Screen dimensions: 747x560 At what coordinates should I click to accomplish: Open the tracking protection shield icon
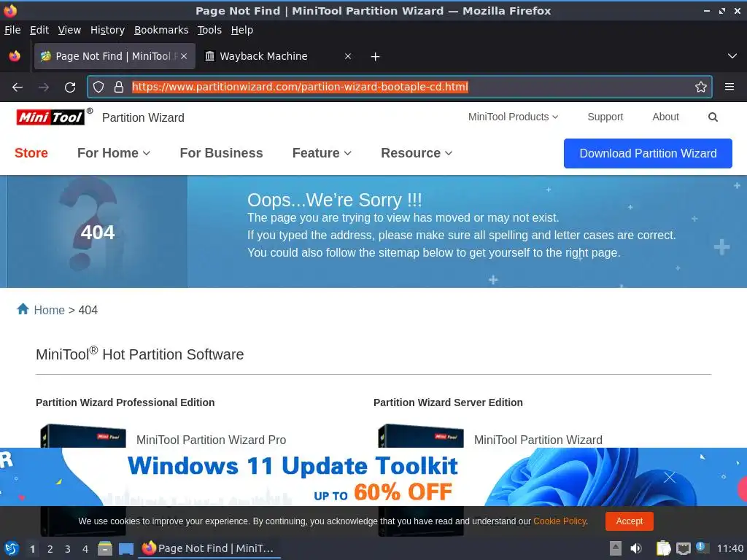(x=98, y=87)
